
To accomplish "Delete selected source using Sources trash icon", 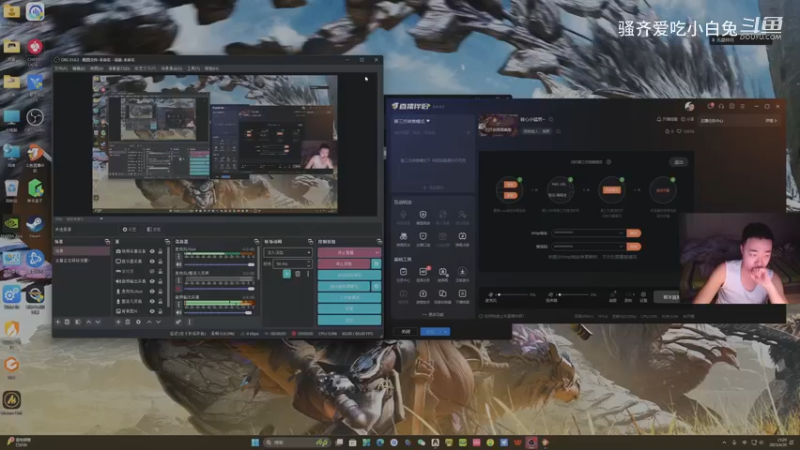I will (x=128, y=322).
